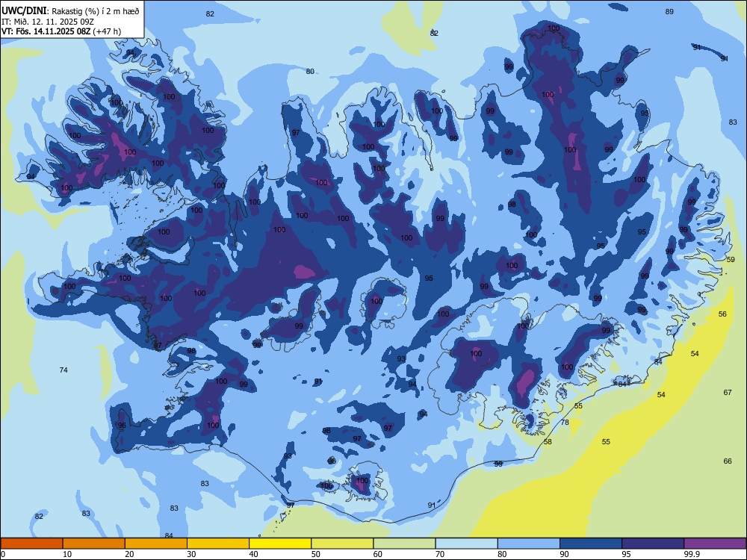This screenshot has height=560, width=747.
Task: Click the 20–30 amber legend swatch
Action: (x=156, y=544)
